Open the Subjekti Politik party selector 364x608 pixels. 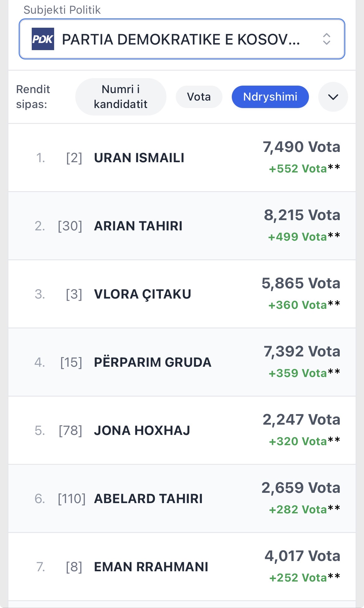point(181,39)
